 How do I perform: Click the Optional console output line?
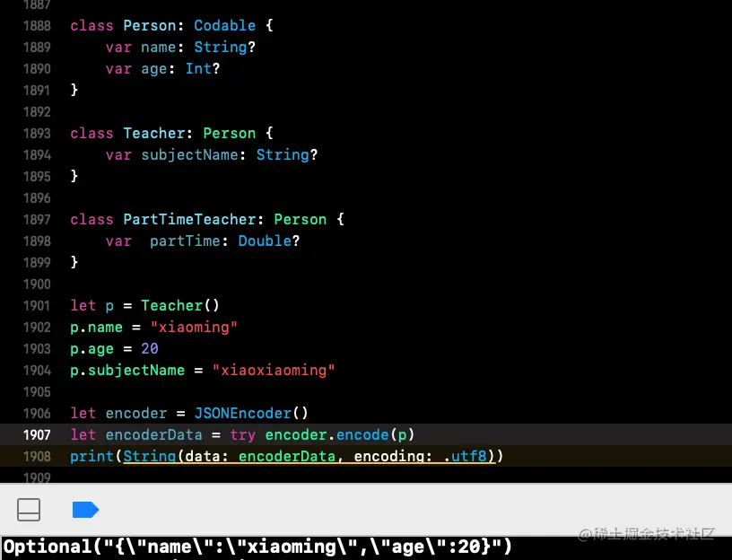pyautogui.click(x=257, y=547)
